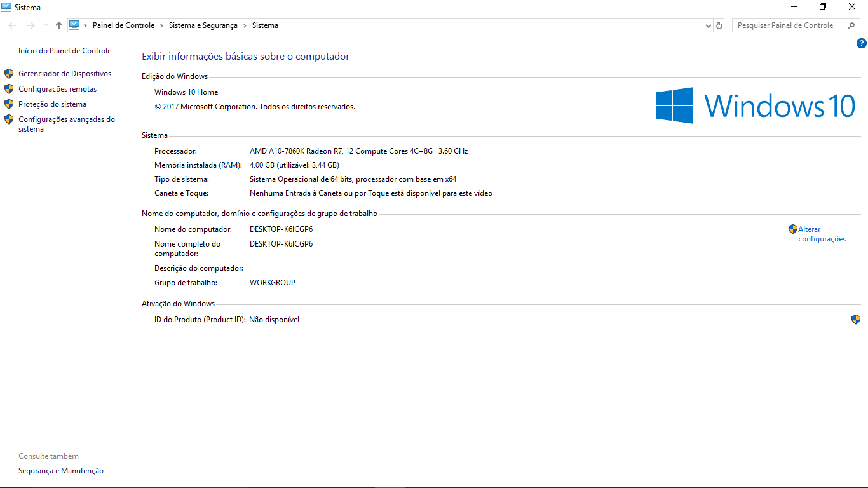Click the forward navigation arrow

pos(31,25)
